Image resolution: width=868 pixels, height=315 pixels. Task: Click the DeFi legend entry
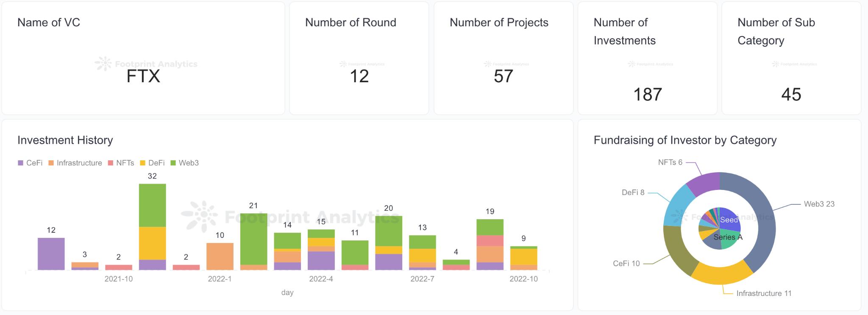[152, 163]
